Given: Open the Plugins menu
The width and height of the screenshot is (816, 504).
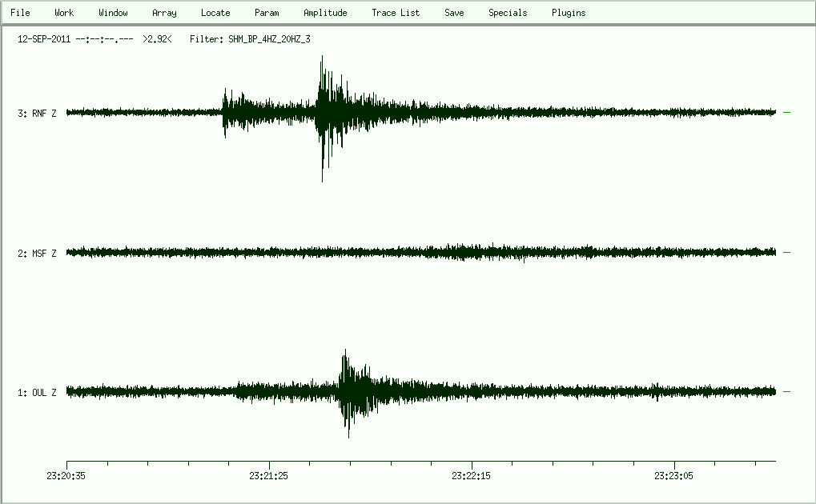Looking at the screenshot, I should click(569, 13).
